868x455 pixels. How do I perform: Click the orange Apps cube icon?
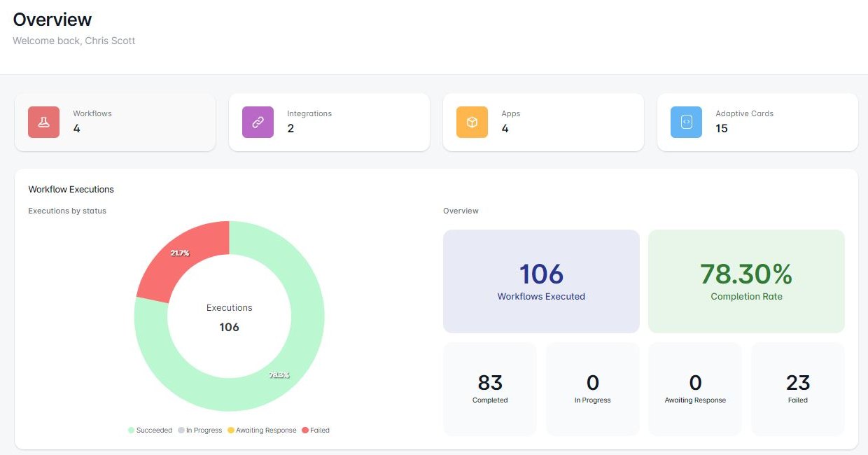pyautogui.click(x=472, y=122)
